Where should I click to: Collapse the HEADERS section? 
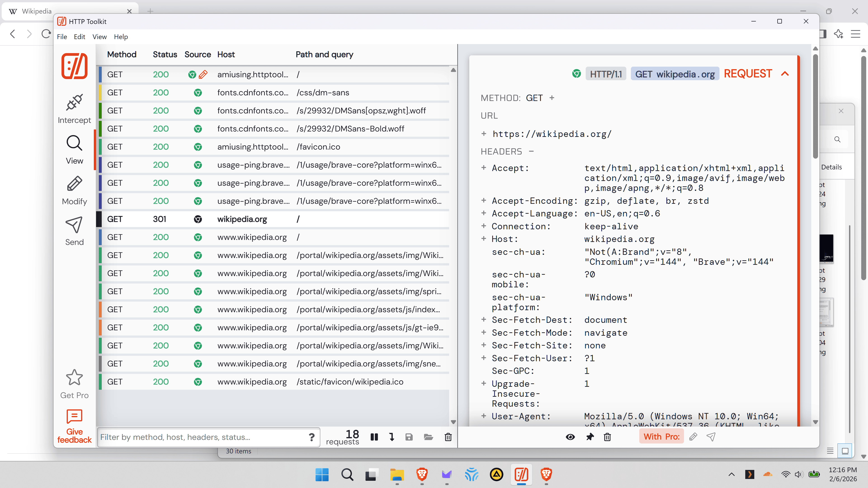click(x=531, y=151)
